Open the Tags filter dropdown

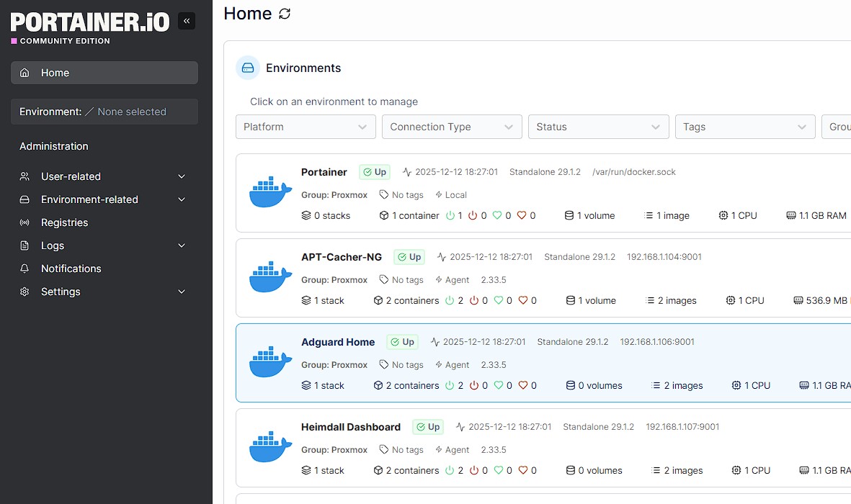click(744, 127)
